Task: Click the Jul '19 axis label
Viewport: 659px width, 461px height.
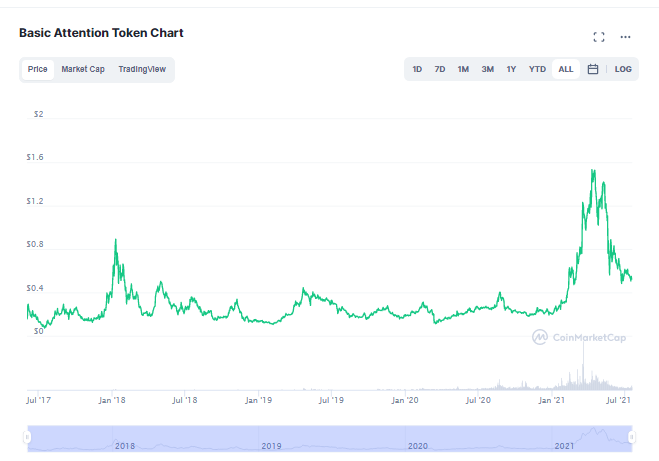Action: [331, 400]
